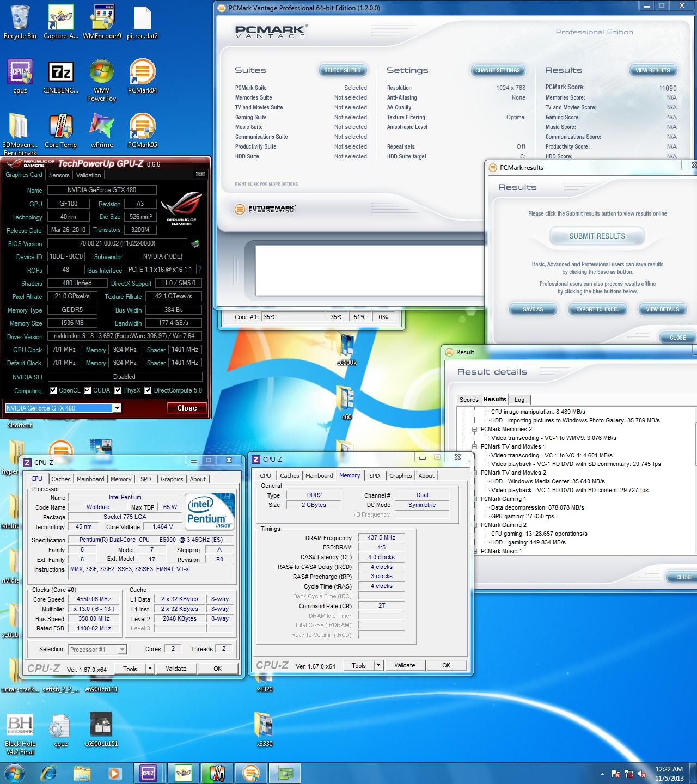Collapse the PCMark Gaming 1 tree node
The image size is (697, 784).
474,499
